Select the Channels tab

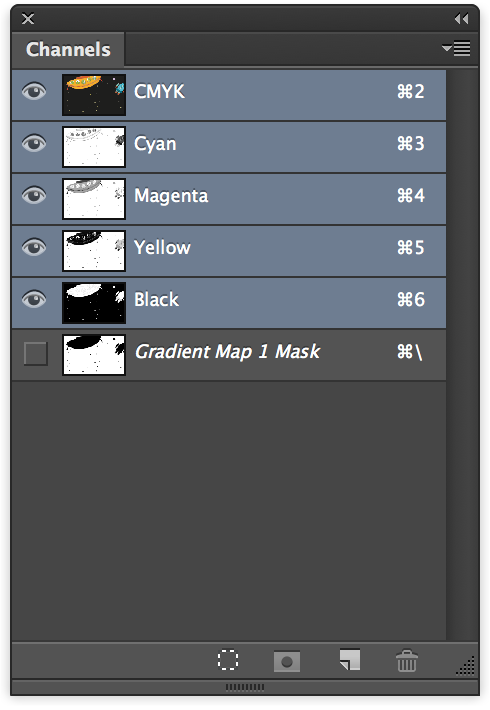pos(68,49)
